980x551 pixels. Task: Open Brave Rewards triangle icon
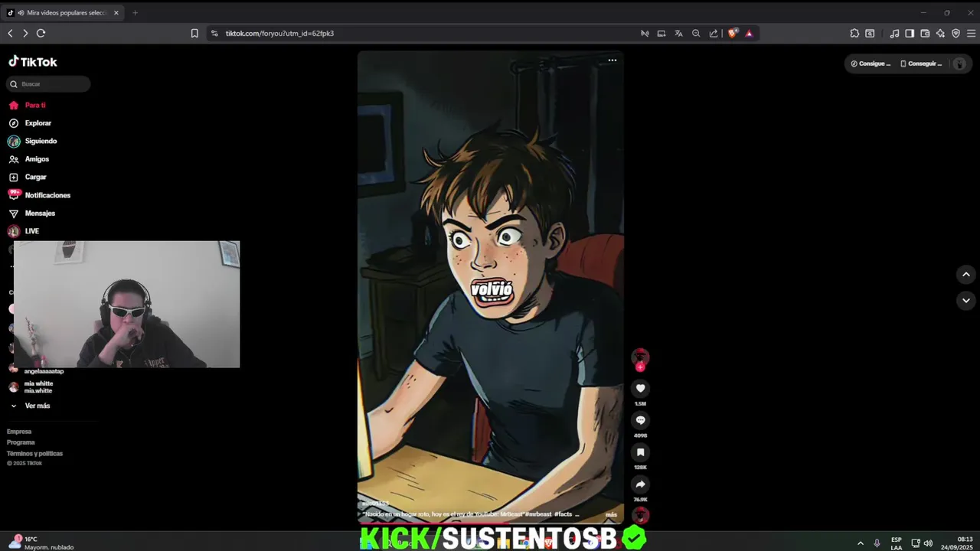point(749,34)
